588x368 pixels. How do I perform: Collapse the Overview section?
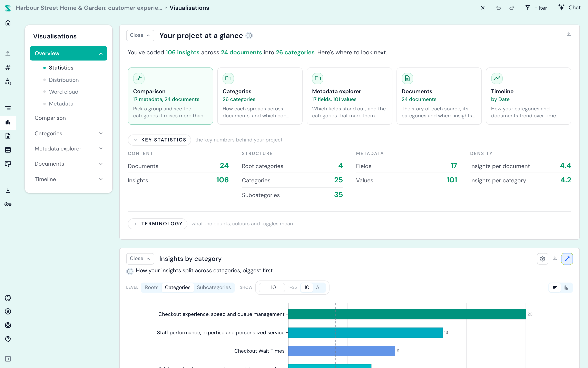[69, 53]
